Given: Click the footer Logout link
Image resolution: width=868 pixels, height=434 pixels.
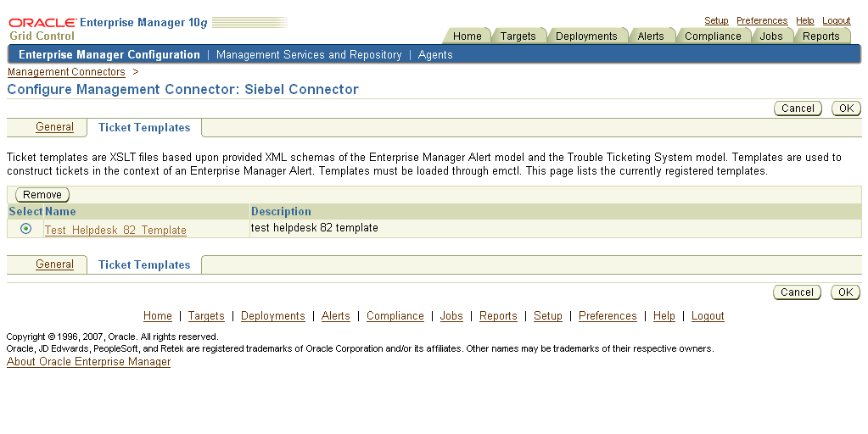Looking at the screenshot, I should click(708, 315).
